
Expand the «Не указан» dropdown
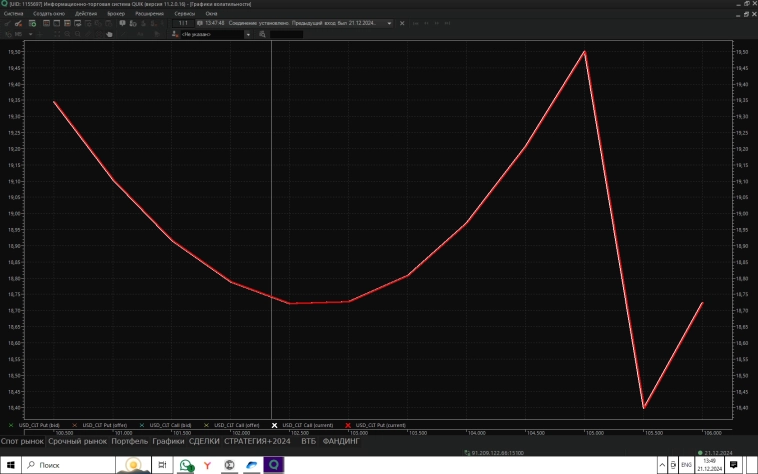click(x=249, y=34)
